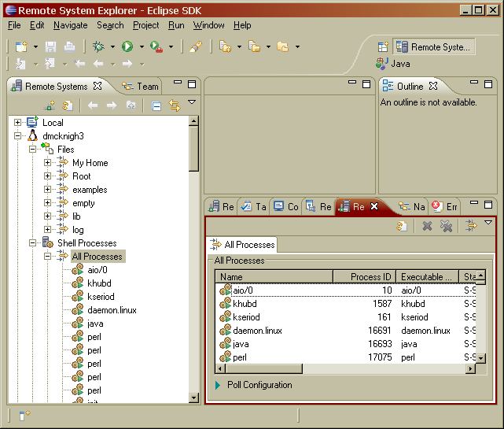The height and width of the screenshot is (429, 504).
Task: Expand the Poll Configuration section
Action: pos(218,385)
